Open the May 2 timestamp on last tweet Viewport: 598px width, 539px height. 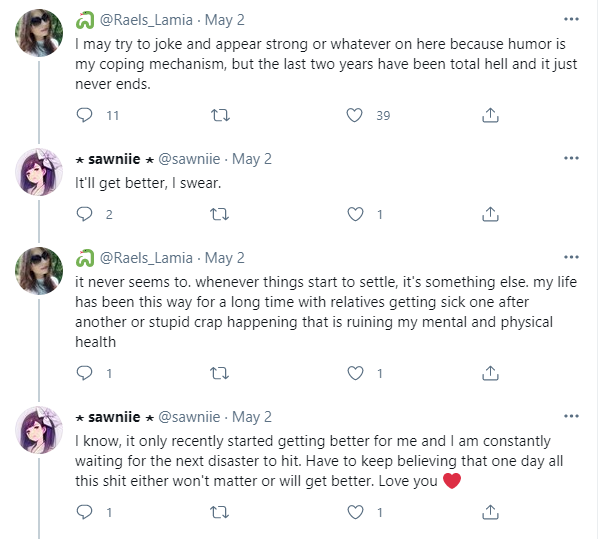[252, 417]
